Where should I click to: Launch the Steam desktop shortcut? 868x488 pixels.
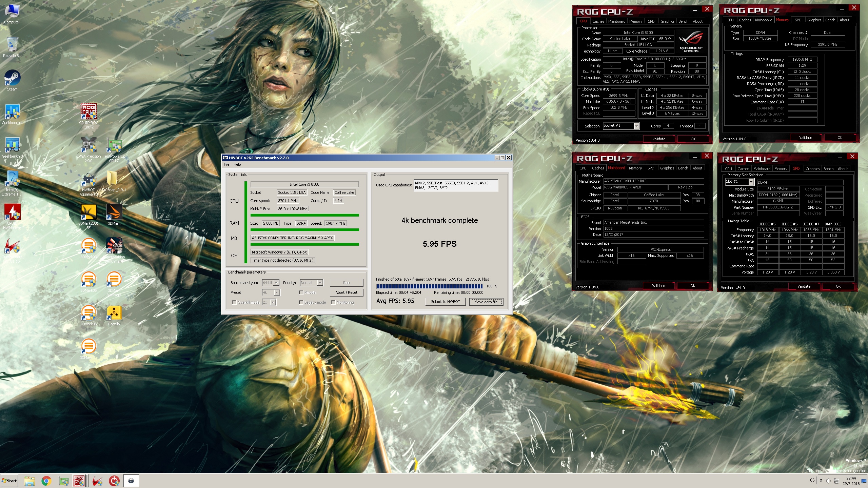pyautogui.click(x=12, y=81)
